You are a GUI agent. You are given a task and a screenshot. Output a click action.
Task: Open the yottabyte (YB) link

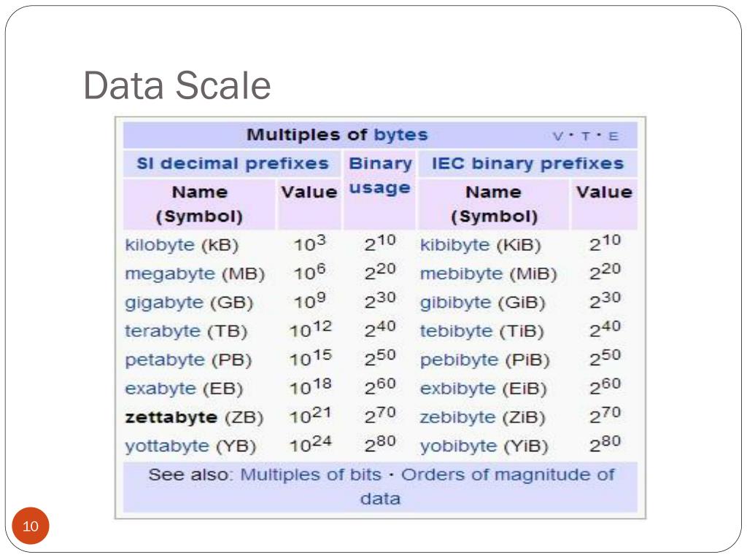[x=167, y=446]
